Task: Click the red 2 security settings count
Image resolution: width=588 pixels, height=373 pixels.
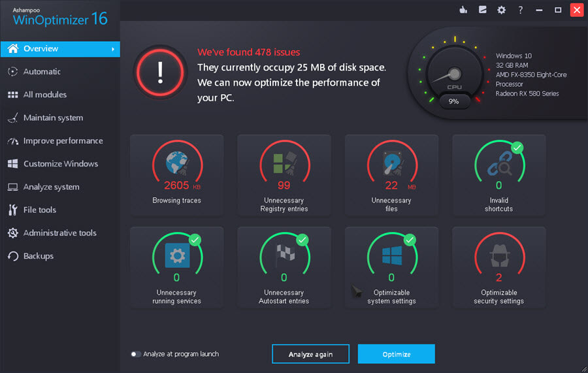Action: pos(498,278)
